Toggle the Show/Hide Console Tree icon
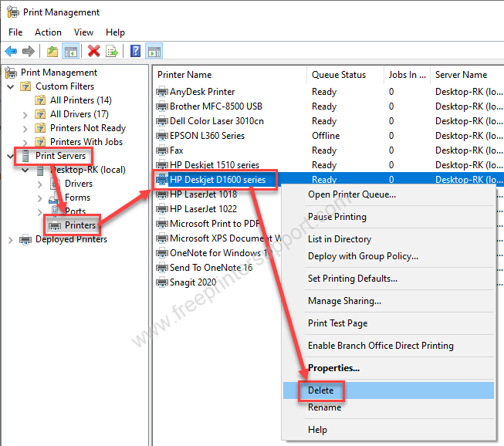 tap(71, 51)
